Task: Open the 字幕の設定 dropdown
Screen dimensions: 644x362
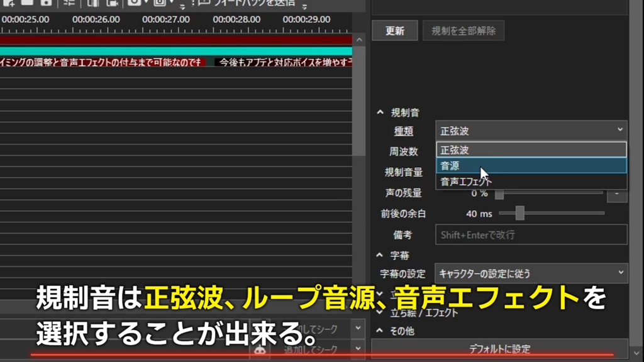Action: [x=531, y=273]
